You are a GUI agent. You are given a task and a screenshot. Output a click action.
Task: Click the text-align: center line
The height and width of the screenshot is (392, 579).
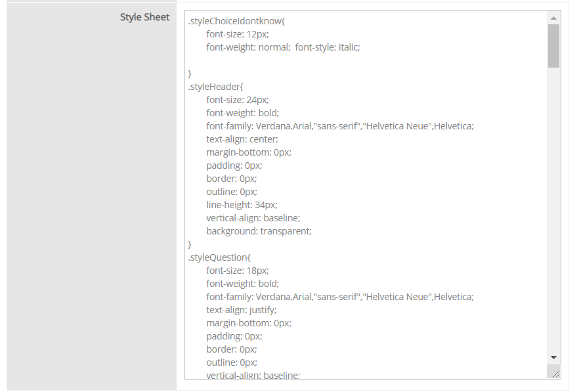[242, 139]
